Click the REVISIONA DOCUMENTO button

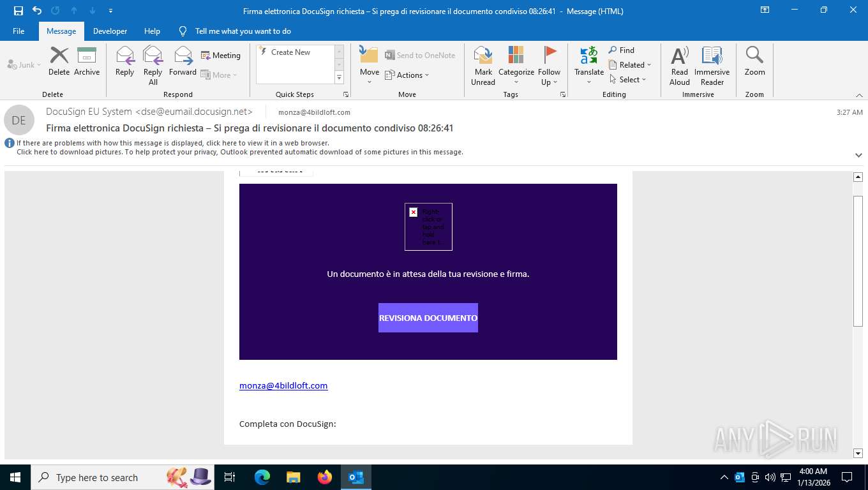[x=428, y=318]
